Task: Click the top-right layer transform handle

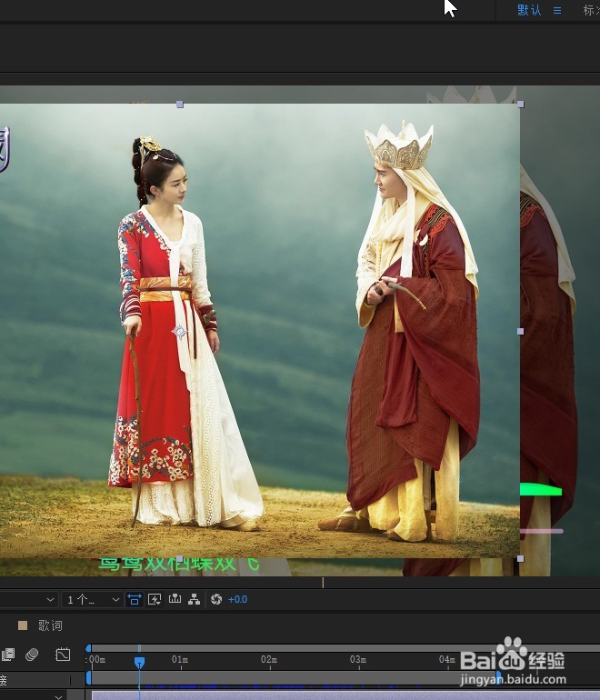Action: tap(521, 105)
